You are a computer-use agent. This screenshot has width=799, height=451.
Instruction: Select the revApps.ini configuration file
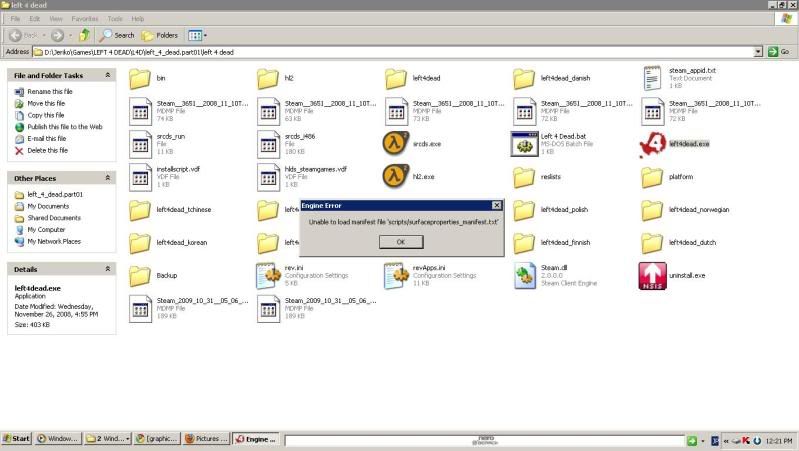point(396,276)
